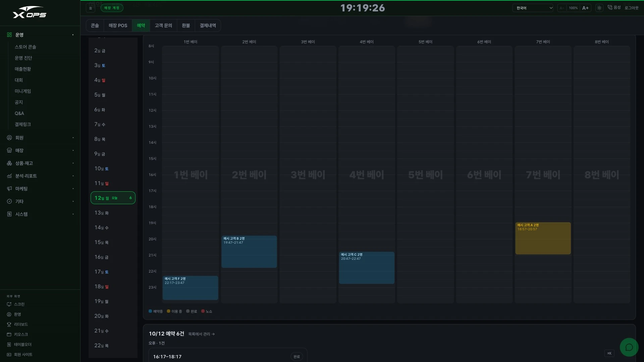
Task: Click the 운영 grid icon in sidebar
Action: [9, 35]
